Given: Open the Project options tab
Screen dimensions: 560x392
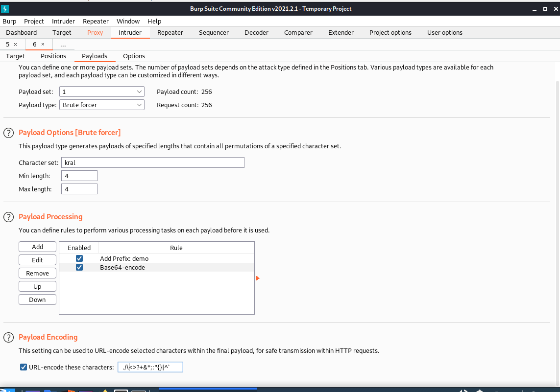Looking at the screenshot, I should pos(390,32).
